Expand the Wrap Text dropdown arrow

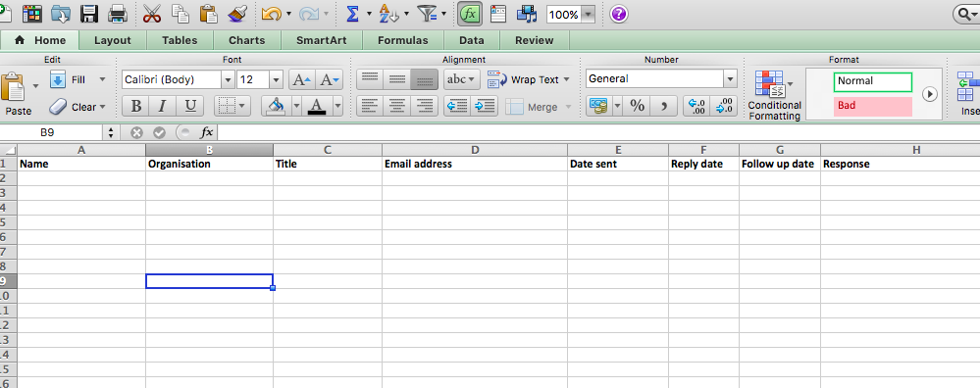566,79
